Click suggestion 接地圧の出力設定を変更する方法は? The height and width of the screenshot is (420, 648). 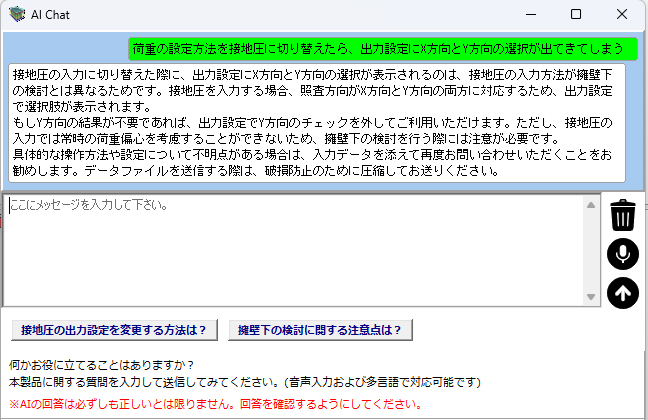[x=114, y=330]
